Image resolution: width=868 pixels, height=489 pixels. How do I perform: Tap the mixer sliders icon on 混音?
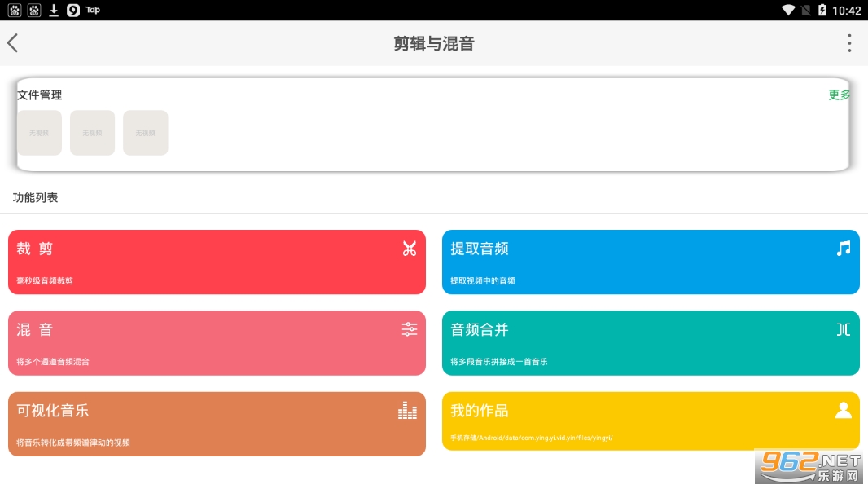click(x=409, y=329)
